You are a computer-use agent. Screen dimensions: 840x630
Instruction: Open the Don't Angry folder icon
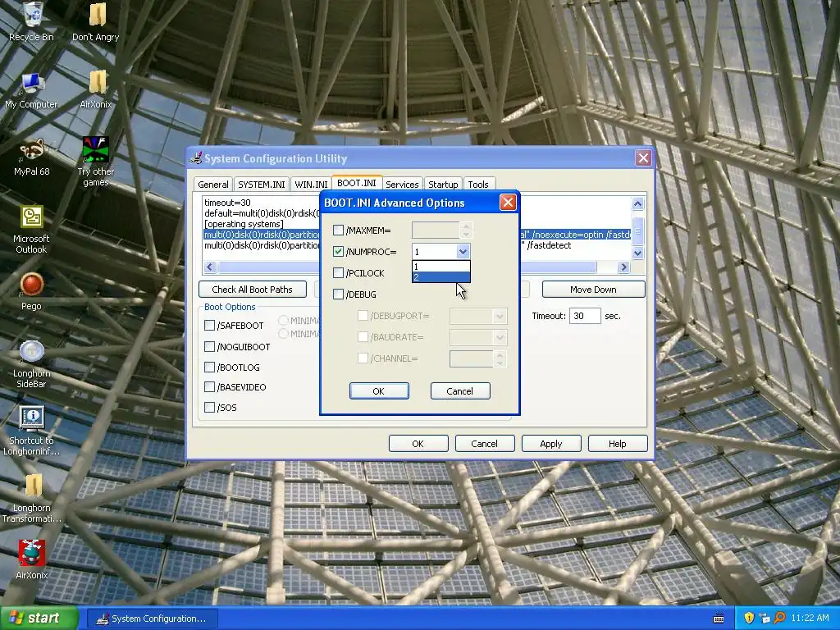coord(96,21)
